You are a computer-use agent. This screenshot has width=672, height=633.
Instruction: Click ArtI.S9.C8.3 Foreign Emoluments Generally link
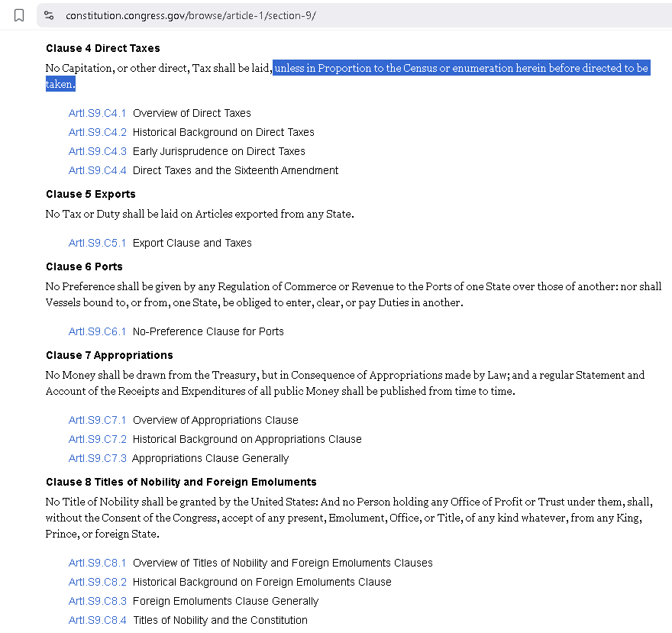coord(97,601)
